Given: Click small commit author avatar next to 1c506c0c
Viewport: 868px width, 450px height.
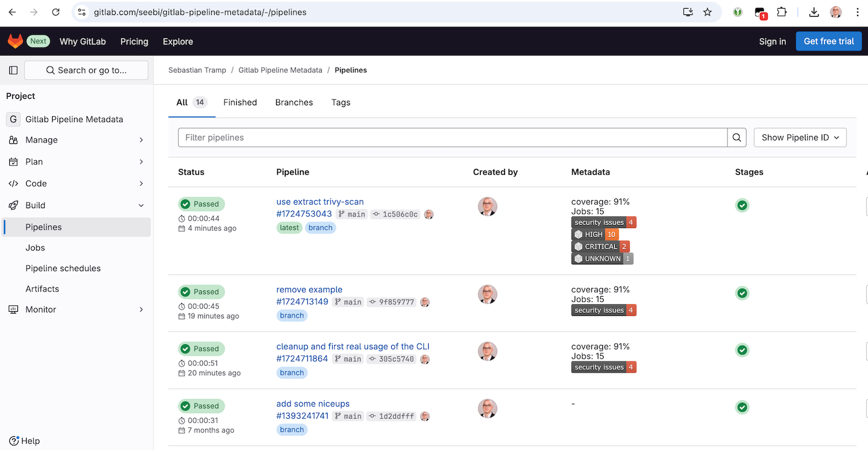Looking at the screenshot, I should click(429, 214).
